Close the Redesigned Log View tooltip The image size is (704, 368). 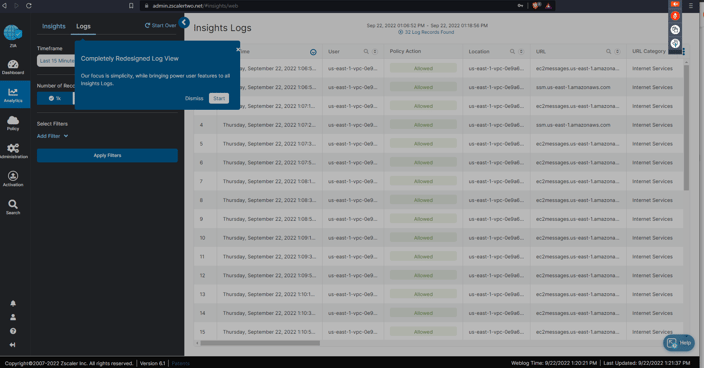[238, 49]
